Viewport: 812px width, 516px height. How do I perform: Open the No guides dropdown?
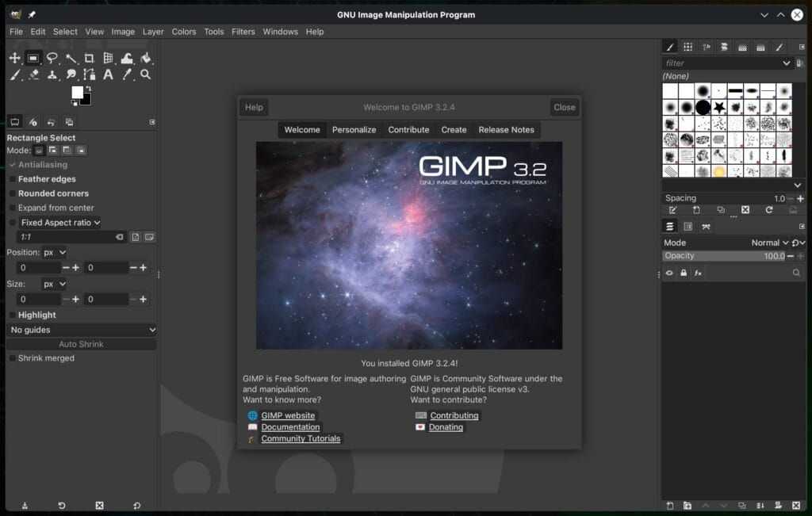[80, 330]
